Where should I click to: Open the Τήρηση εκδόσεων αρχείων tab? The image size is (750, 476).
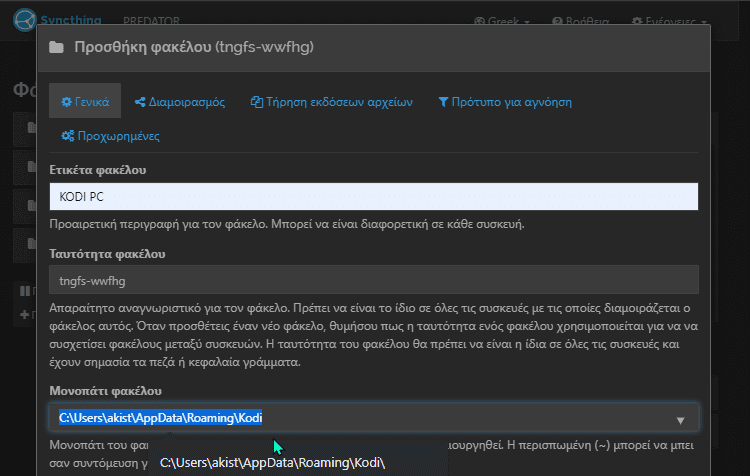[331, 101]
